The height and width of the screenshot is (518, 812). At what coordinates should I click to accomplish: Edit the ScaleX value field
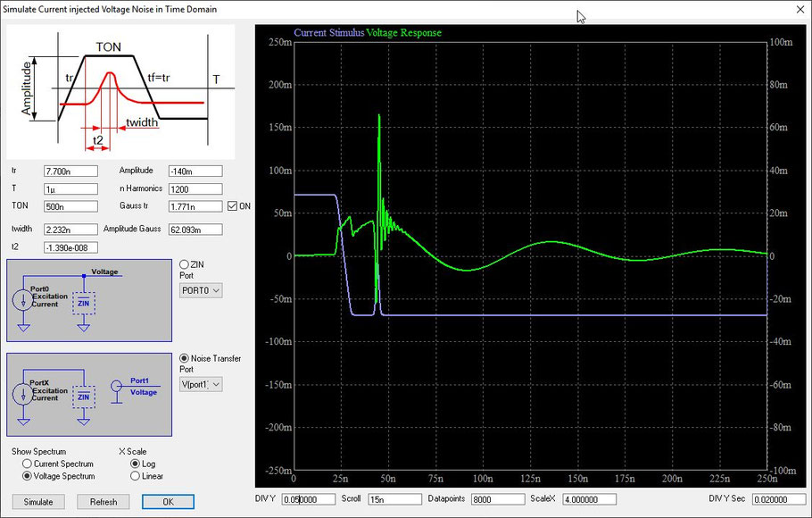click(590, 499)
